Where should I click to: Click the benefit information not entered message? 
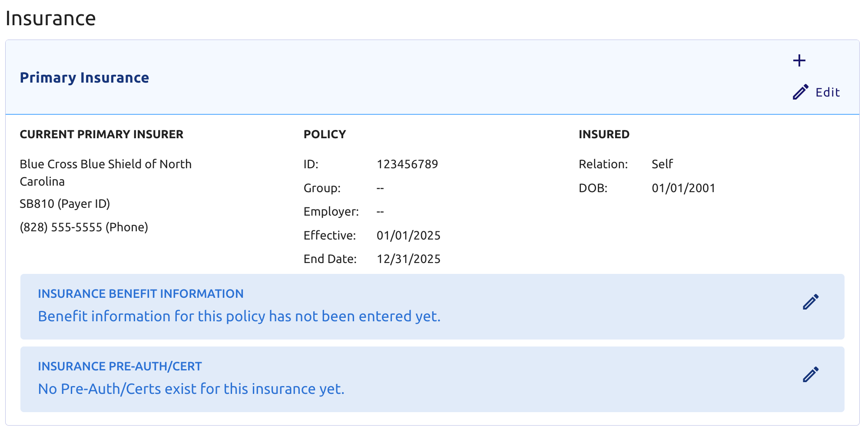pyautogui.click(x=239, y=316)
